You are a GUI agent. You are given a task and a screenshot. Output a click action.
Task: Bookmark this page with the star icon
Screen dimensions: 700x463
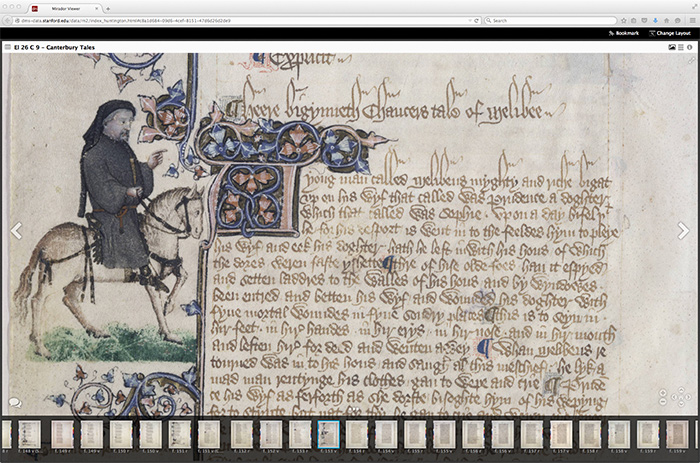click(x=623, y=20)
